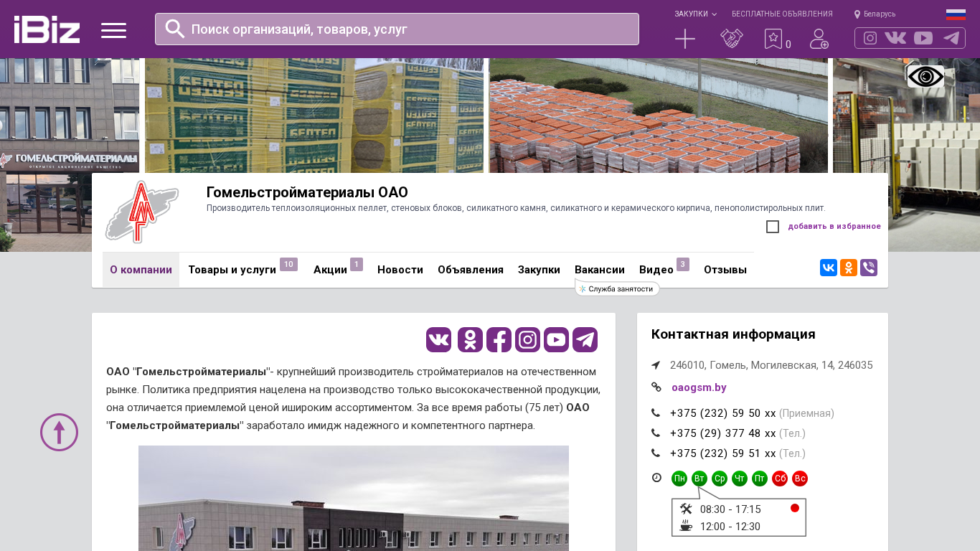Open the hamburger menu in the header

[113, 30]
